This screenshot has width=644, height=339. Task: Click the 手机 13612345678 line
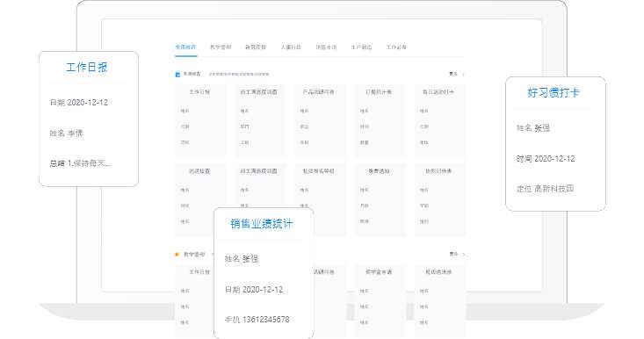257,320
